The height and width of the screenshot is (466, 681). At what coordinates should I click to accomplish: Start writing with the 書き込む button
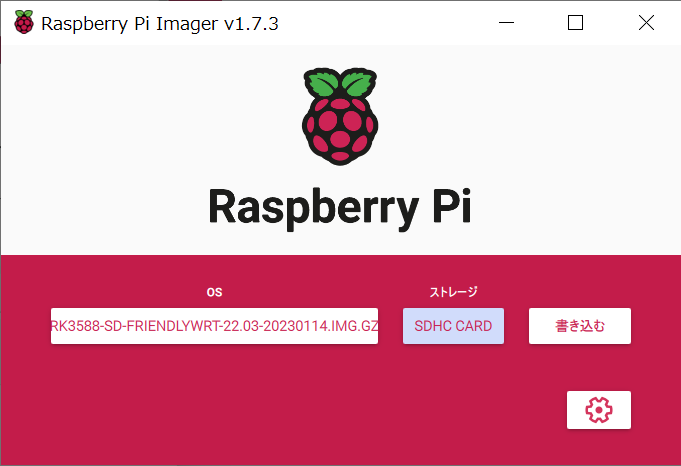coord(579,326)
